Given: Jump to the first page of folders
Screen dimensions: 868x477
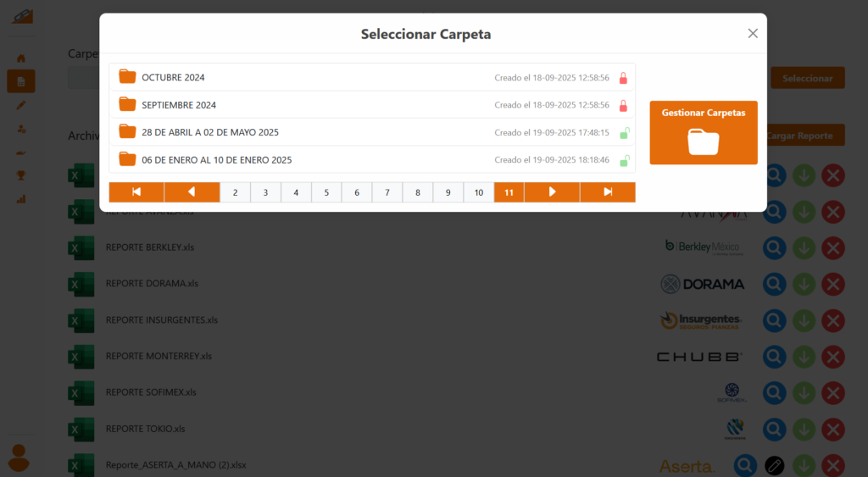Looking at the screenshot, I should pyautogui.click(x=136, y=192).
